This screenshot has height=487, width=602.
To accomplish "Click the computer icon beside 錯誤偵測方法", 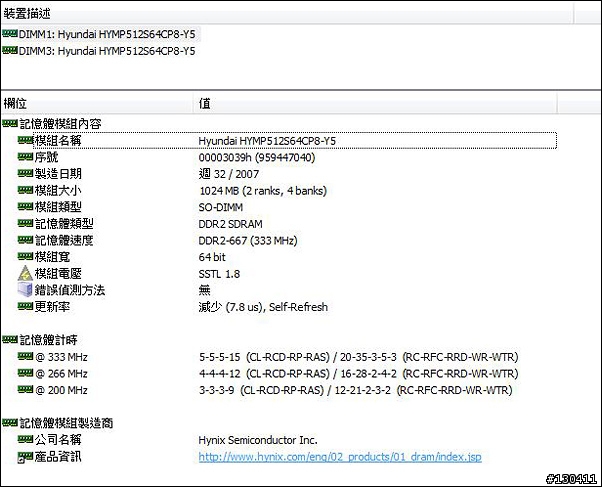I will tap(25, 290).
